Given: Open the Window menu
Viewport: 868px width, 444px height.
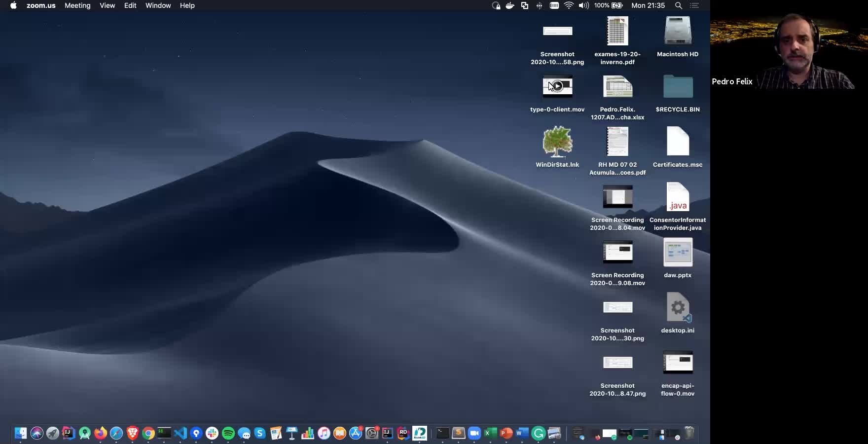Looking at the screenshot, I should pyautogui.click(x=158, y=5).
